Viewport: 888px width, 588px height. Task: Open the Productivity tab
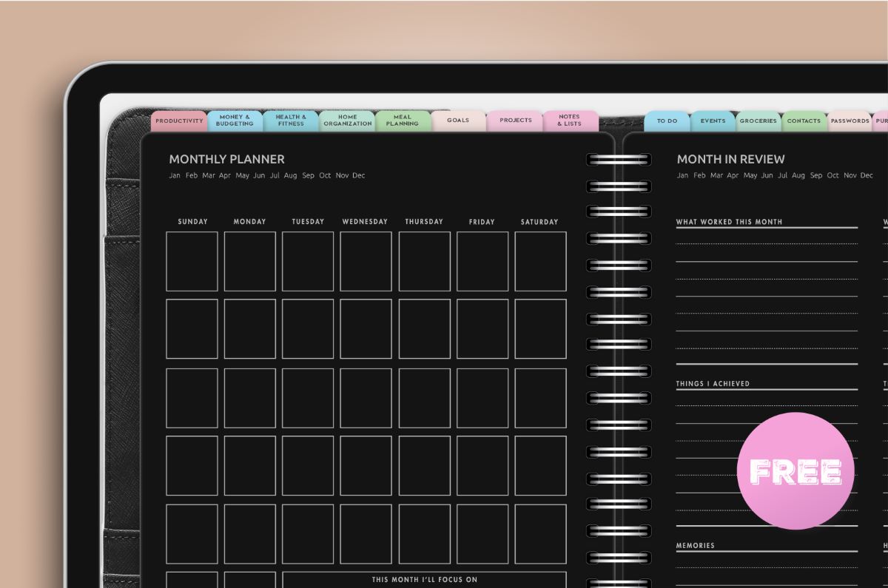point(179,121)
